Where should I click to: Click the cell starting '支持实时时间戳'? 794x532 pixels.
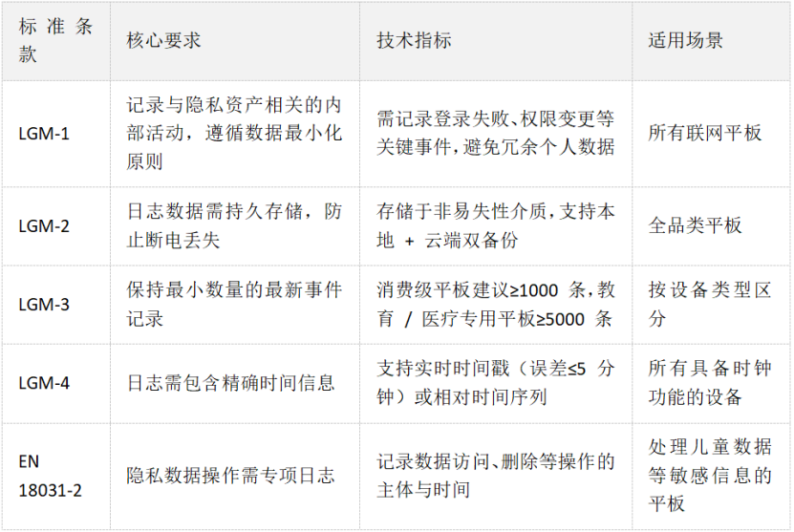[496, 383]
